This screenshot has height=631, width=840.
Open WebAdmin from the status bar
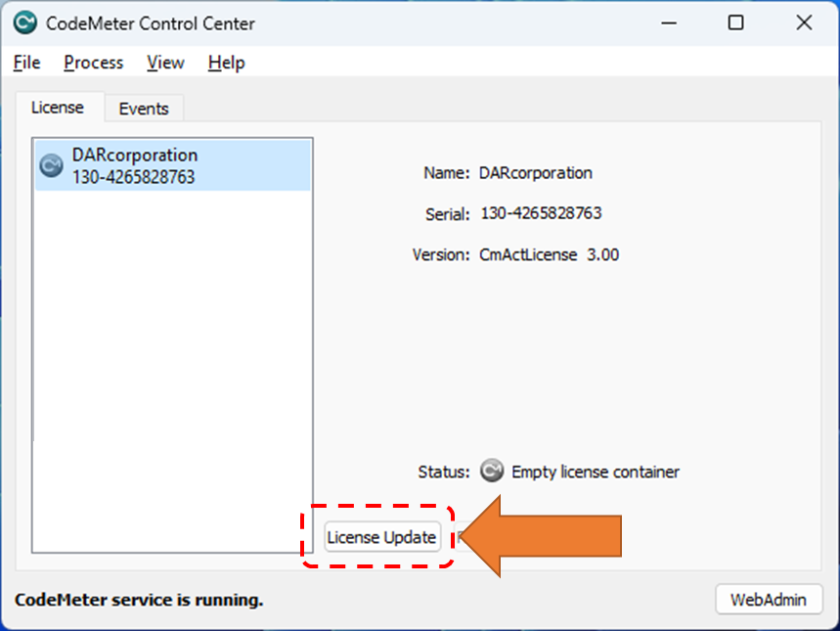[769, 600]
